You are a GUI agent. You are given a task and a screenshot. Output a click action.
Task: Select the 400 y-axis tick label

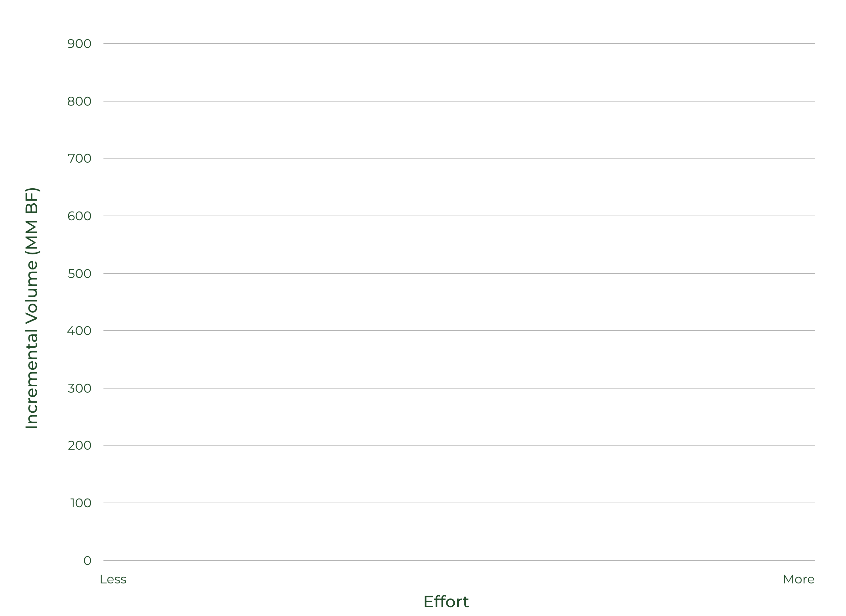[79, 331]
